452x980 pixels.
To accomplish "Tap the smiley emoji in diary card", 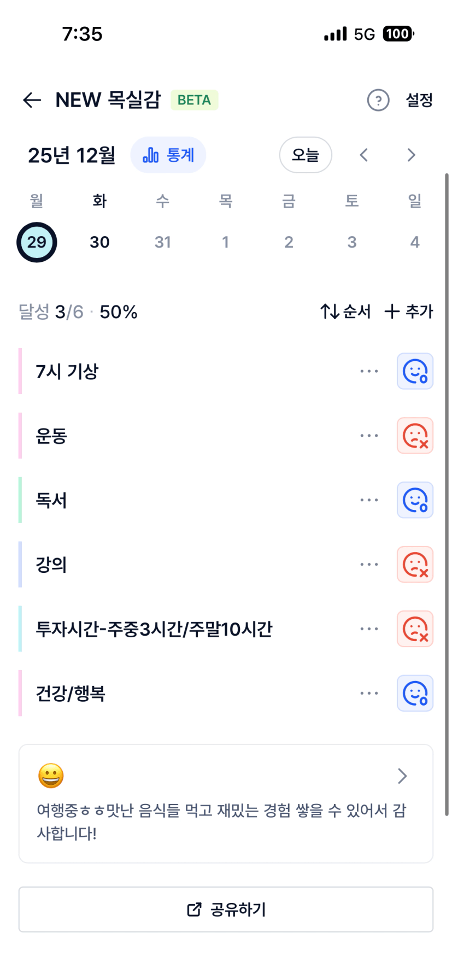I will [x=51, y=776].
